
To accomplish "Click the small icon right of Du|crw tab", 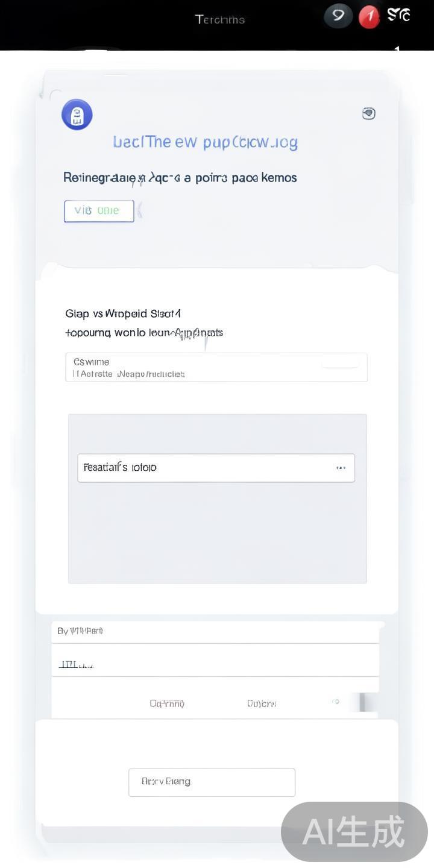I will coord(336,702).
